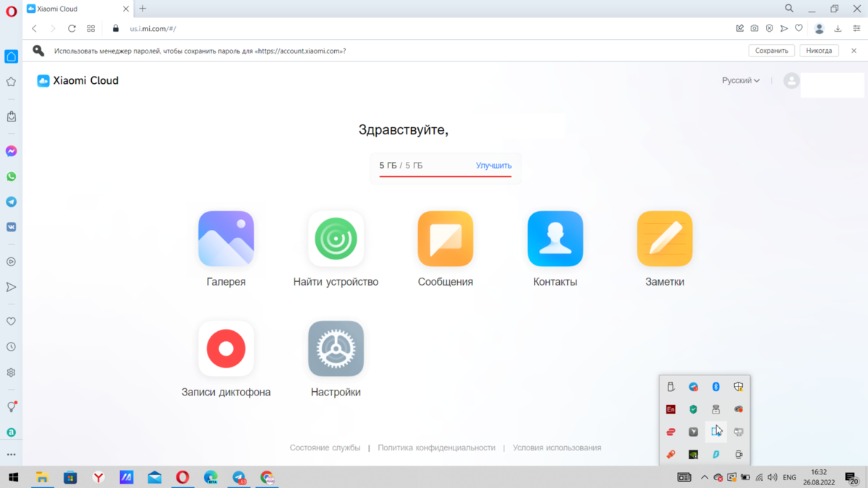This screenshot has height=488, width=868.
Task: Switch ENG input language indicator
Action: pyautogui.click(x=790, y=477)
